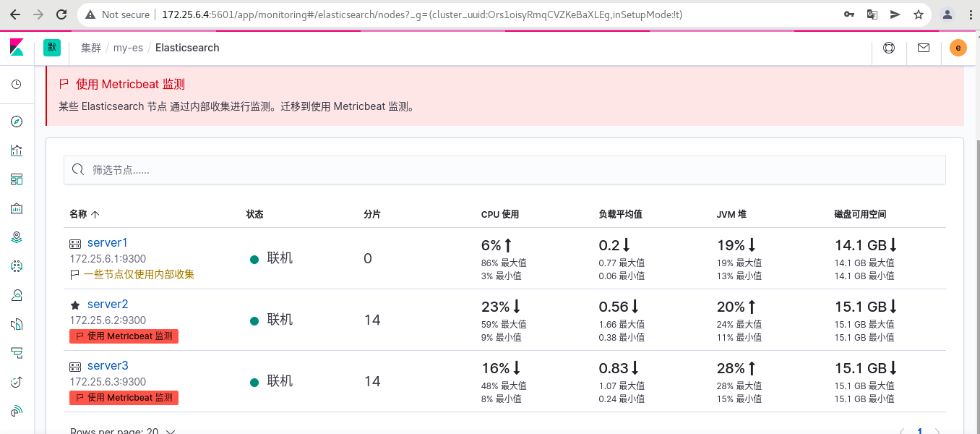This screenshot has height=434, width=980.
Task: Click 使用 Metricbeat 监测 callout title
Action: 130,85
